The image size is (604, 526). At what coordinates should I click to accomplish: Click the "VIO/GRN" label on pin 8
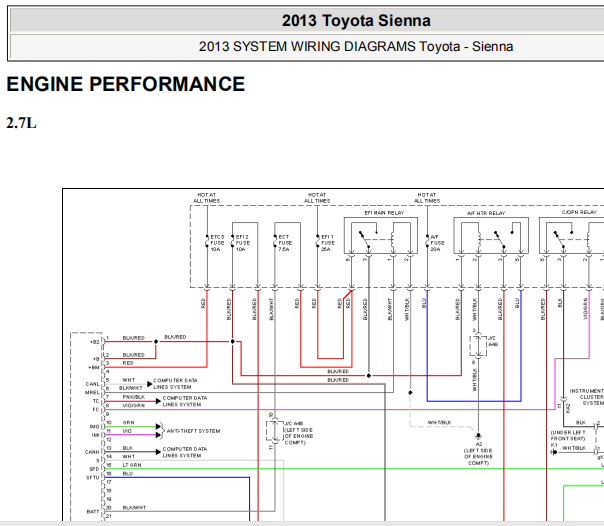point(134,405)
